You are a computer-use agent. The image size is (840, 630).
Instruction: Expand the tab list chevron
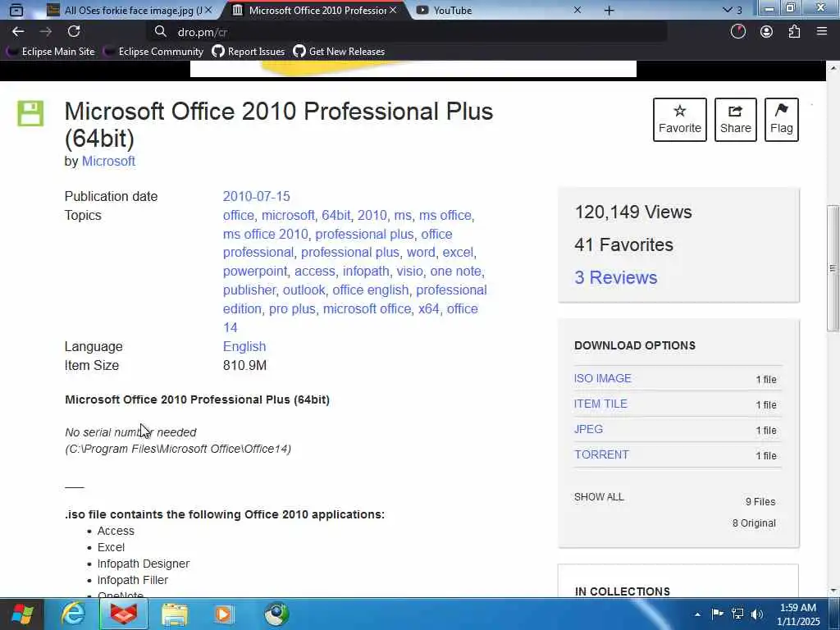pyautogui.click(x=727, y=10)
